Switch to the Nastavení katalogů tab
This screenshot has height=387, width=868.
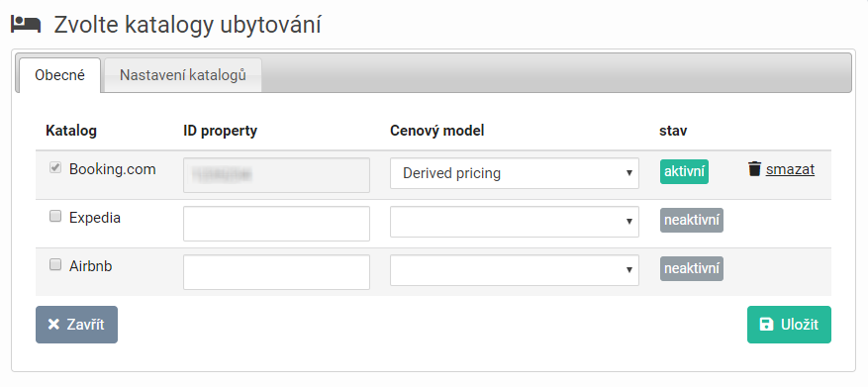tap(183, 75)
